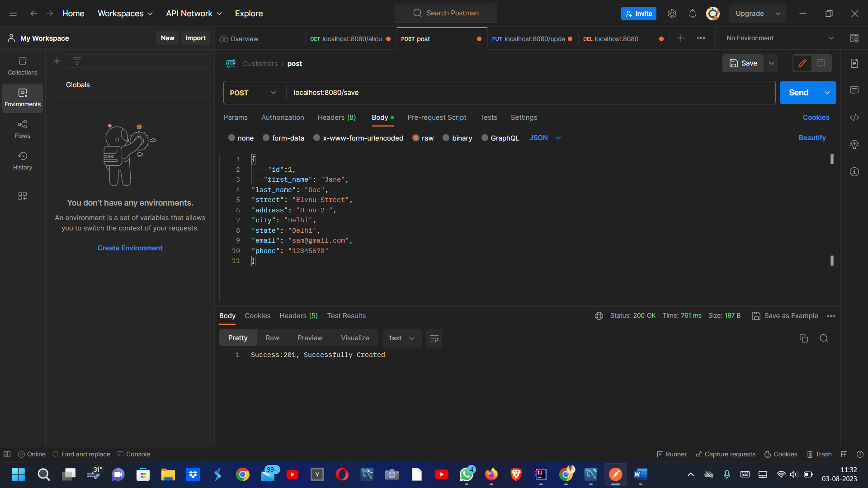Viewport: 868px width, 488px height.
Task: Copy the response body
Action: coord(803,338)
